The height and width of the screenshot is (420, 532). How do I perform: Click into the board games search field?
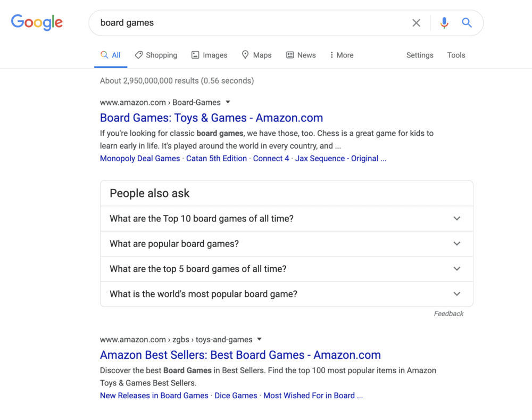point(251,23)
